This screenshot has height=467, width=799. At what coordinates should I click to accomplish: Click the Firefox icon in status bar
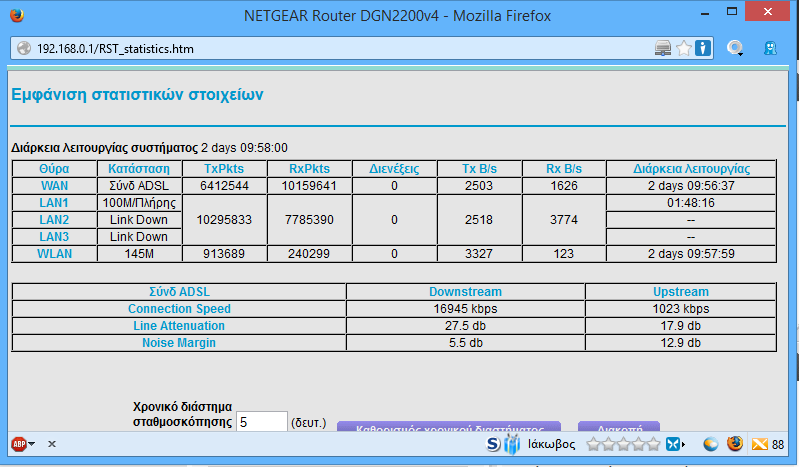[x=735, y=444]
